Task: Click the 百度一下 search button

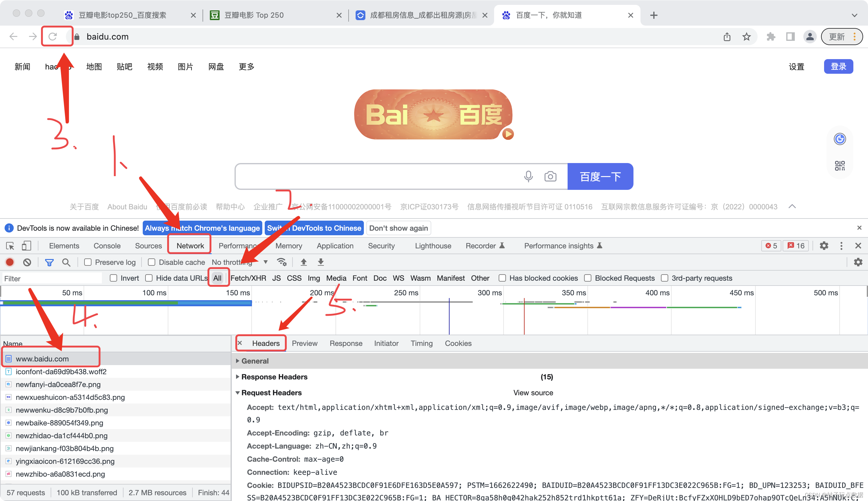Action: point(600,176)
